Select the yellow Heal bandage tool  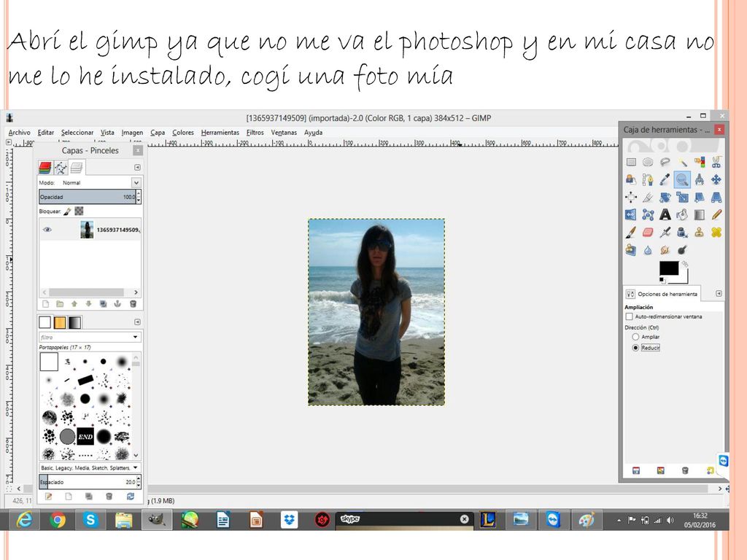click(716, 233)
